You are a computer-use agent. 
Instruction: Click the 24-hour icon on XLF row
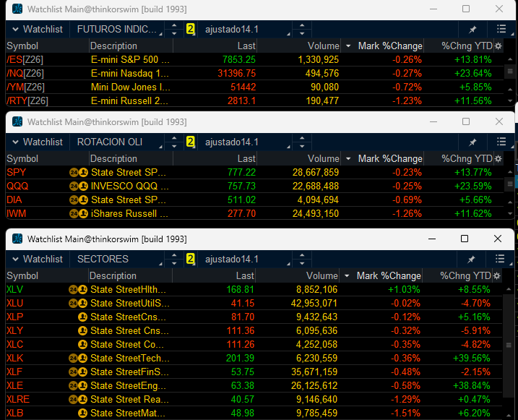click(73, 372)
